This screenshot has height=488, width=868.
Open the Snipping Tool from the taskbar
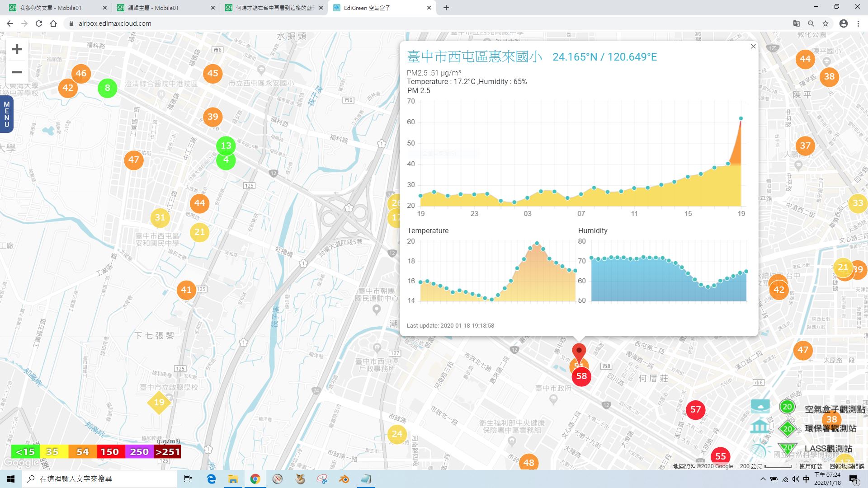322,479
